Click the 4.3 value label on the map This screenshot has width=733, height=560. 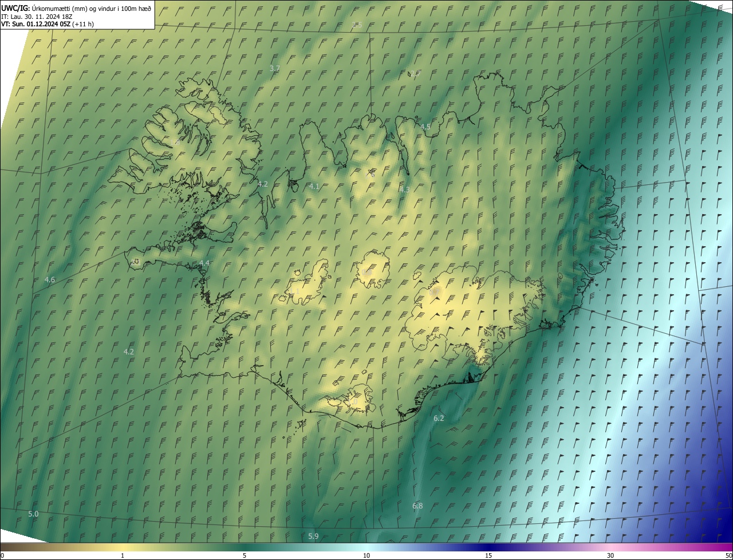405,190
